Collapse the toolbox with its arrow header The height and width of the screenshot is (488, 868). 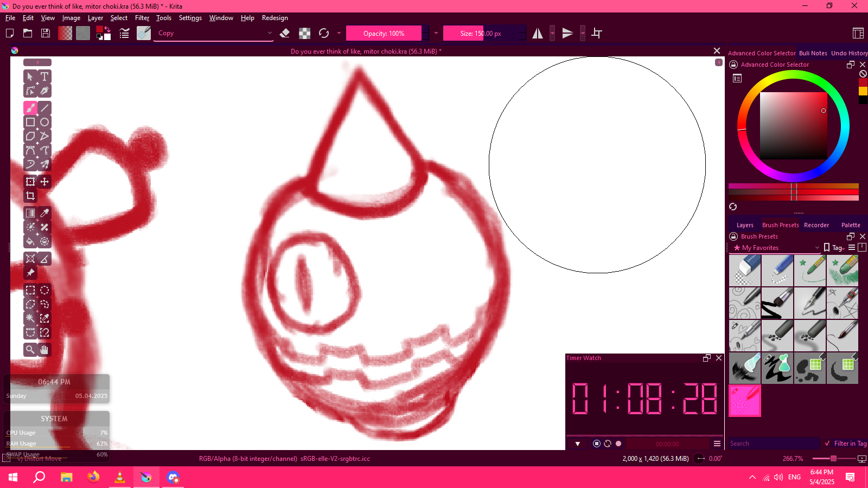pyautogui.click(x=37, y=62)
